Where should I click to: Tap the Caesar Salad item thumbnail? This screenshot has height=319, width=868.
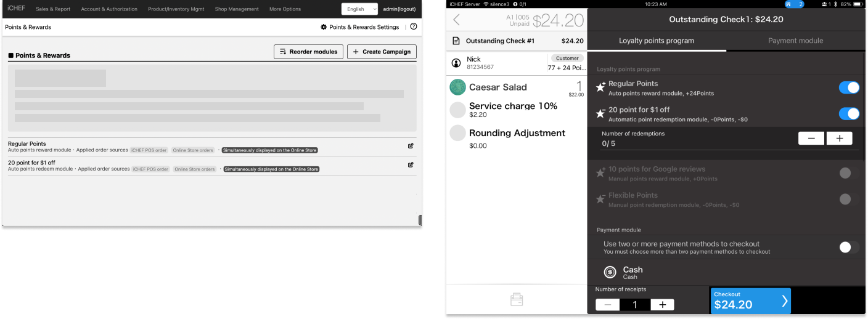tap(457, 87)
